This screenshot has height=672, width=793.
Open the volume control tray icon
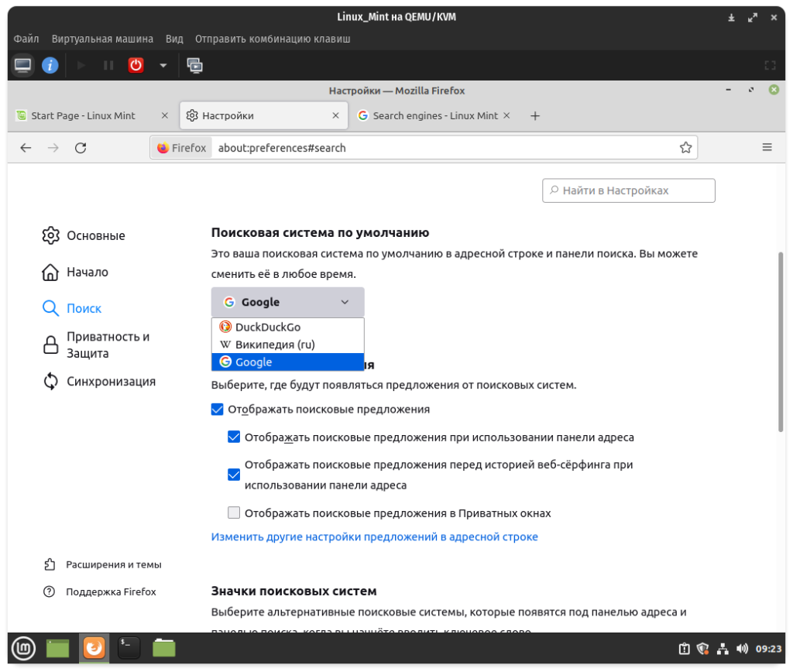pyautogui.click(x=742, y=649)
